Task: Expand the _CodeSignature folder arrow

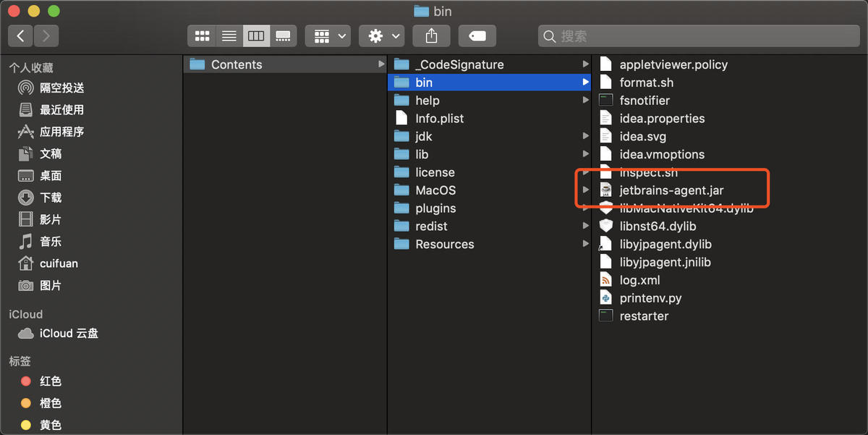Action: click(586, 64)
